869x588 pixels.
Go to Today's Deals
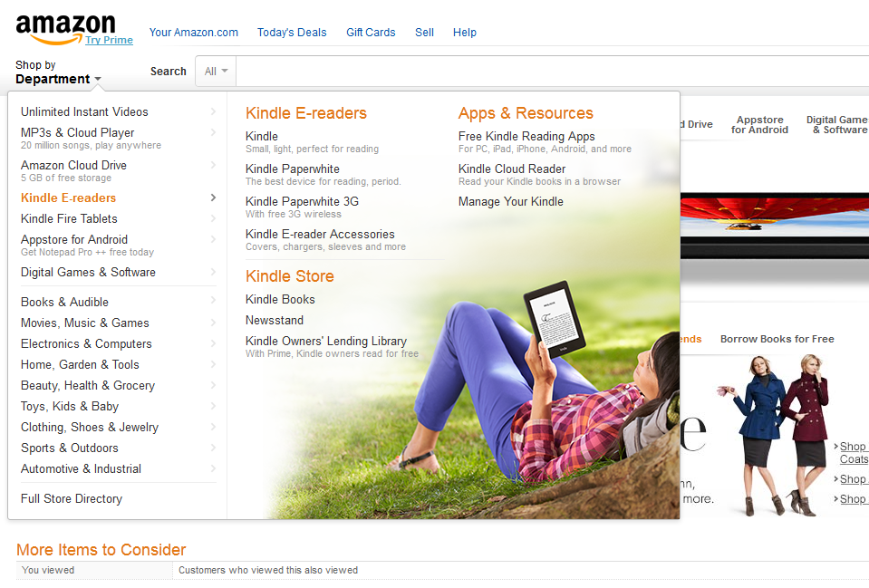[x=292, y=33]
